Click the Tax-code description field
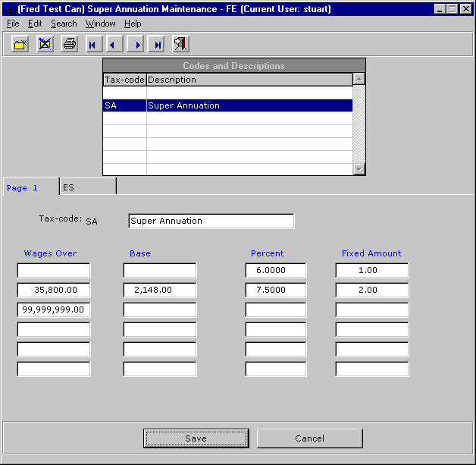Viewport: 476px width, 465px height. pos(211,221)
